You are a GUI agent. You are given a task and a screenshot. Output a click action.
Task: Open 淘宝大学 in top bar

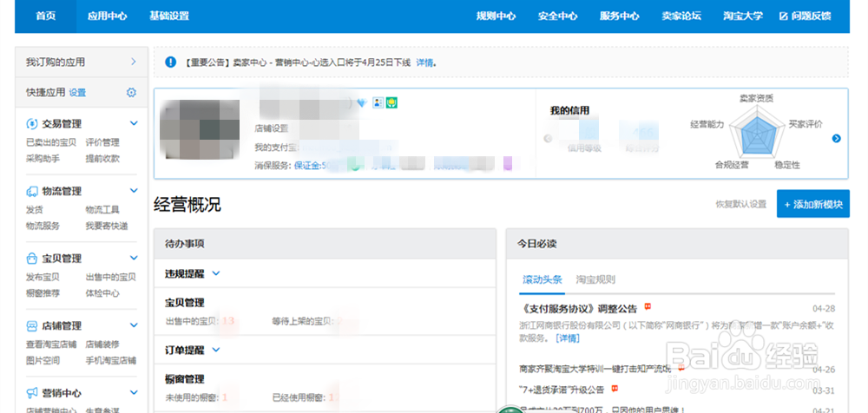(x=743, y=16)
